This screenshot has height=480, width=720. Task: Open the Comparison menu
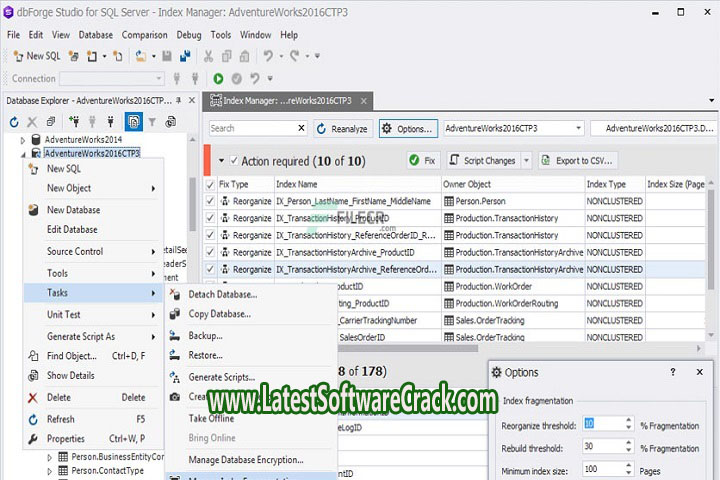pos(145,35)
